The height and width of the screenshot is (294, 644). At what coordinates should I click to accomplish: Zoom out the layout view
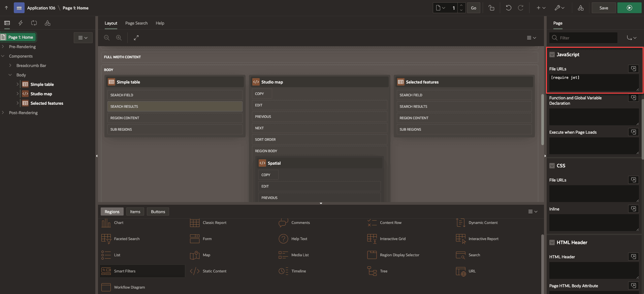pyautogui.click(x=107, y=38)
